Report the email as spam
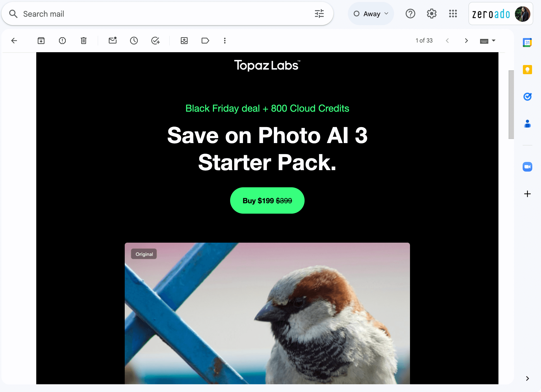The image size is (541, 392). 62,41
